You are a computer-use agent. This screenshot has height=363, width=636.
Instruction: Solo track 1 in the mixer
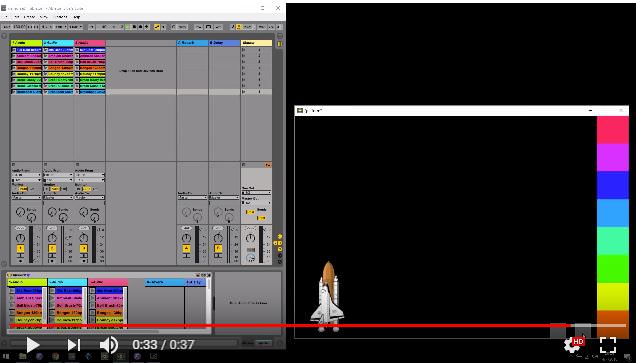20,256
